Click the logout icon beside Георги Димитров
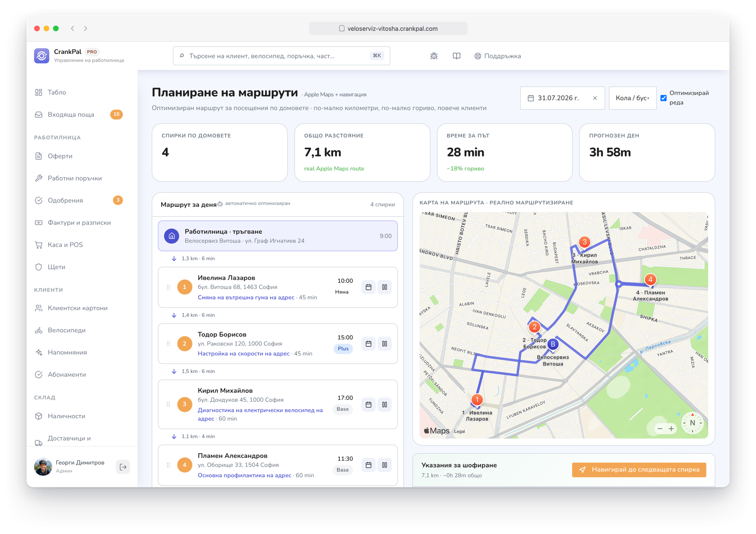The width and height of the screenshot is (756, 534). pos(123,467)
